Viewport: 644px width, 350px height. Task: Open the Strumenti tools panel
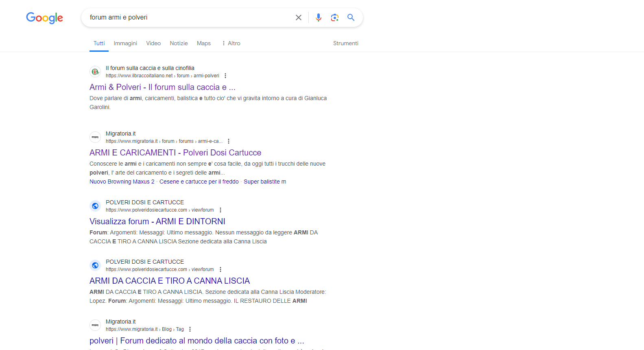pyautogui.click(x=345, y=43)
